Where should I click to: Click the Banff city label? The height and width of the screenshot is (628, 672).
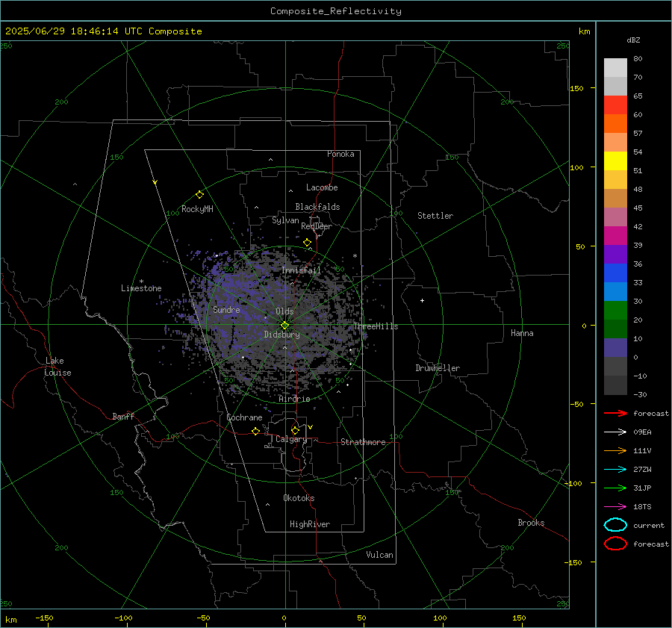click(123, 416)
